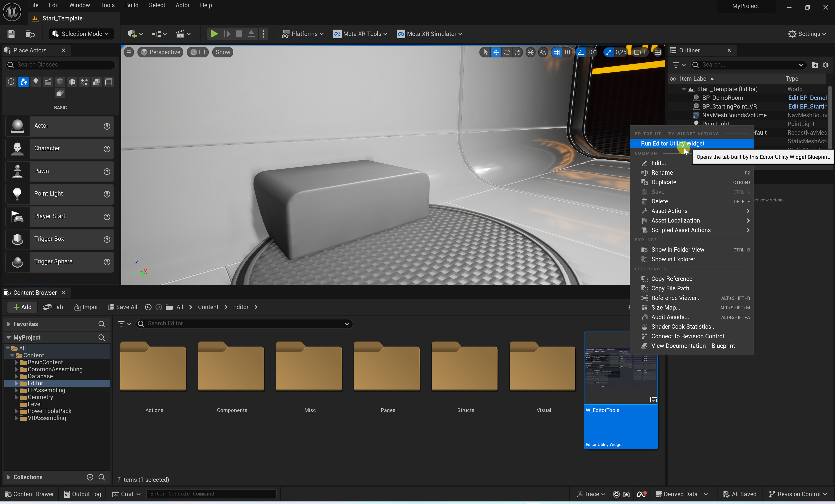
Task: Expand the FPAssembling folder in tree
Action: point(16,390)
